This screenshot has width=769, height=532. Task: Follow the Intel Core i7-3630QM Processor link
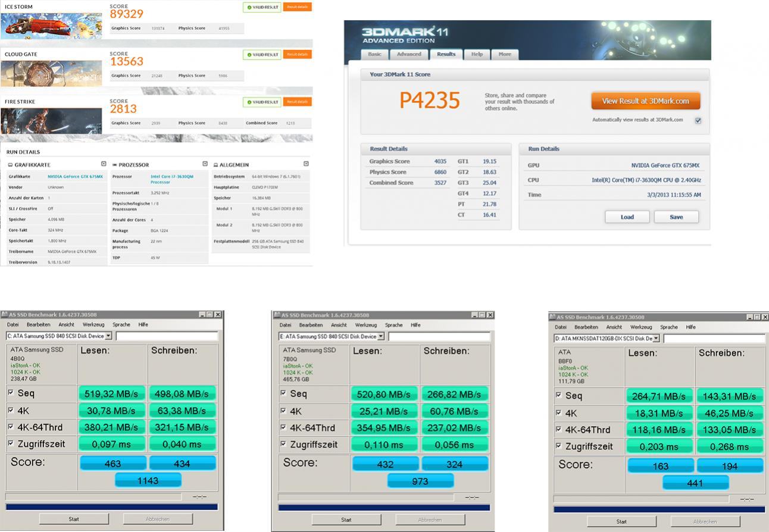172,179
